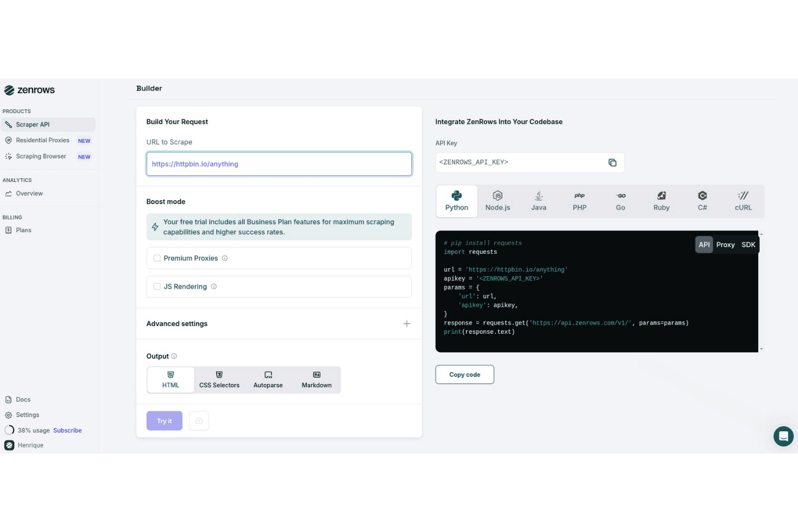The image size is (798, 532).
Task: Click the Try it button
Action: coord(164,421)
